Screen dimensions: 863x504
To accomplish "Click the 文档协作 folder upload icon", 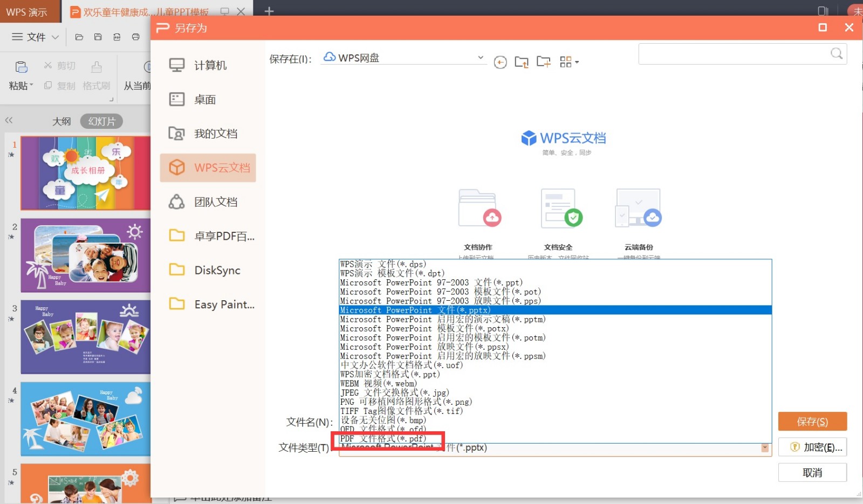I will click(x=479, y=208).
